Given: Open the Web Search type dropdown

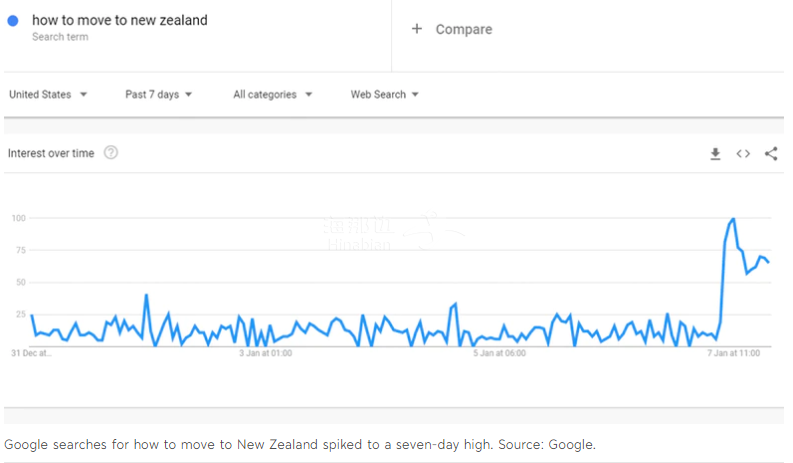Looking at the screenshot, I should 384,95.
